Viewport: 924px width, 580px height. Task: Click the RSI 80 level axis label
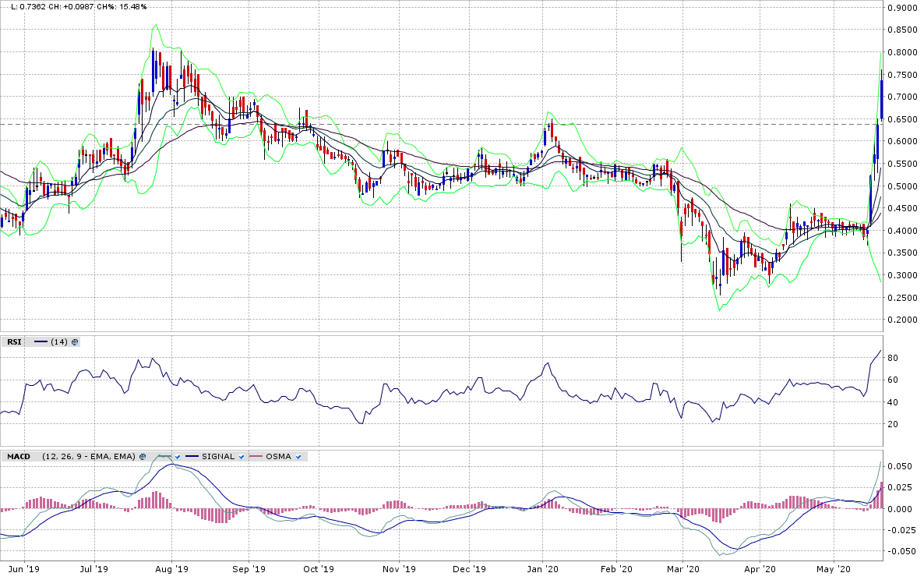892,358
